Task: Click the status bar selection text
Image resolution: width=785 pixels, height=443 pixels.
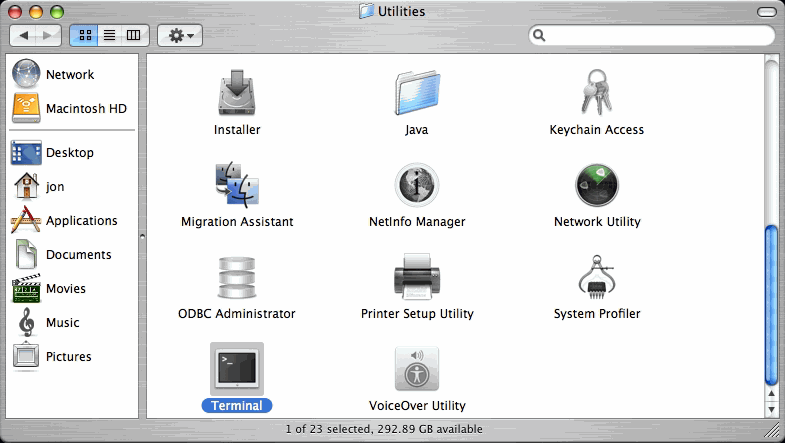Action: 384,429
